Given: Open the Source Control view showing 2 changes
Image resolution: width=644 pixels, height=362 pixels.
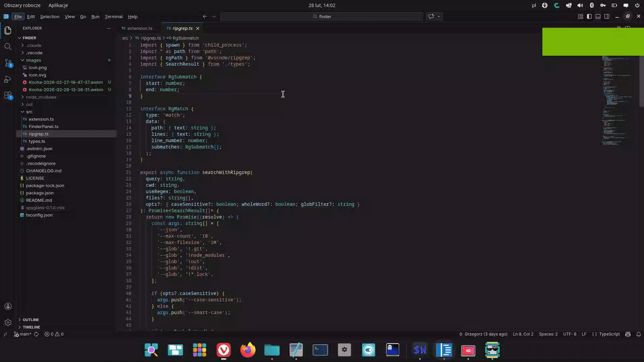Looking at the screenshot, I should point(8,63).
